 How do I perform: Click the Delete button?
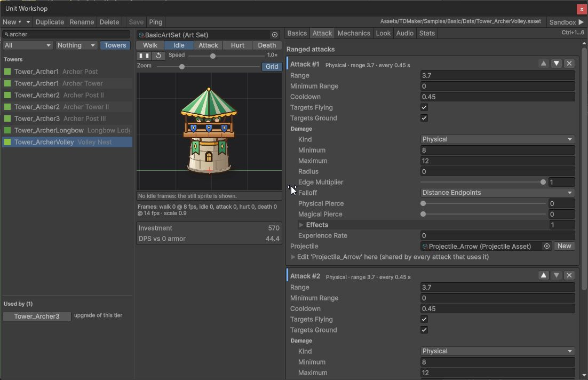point(109,22)
